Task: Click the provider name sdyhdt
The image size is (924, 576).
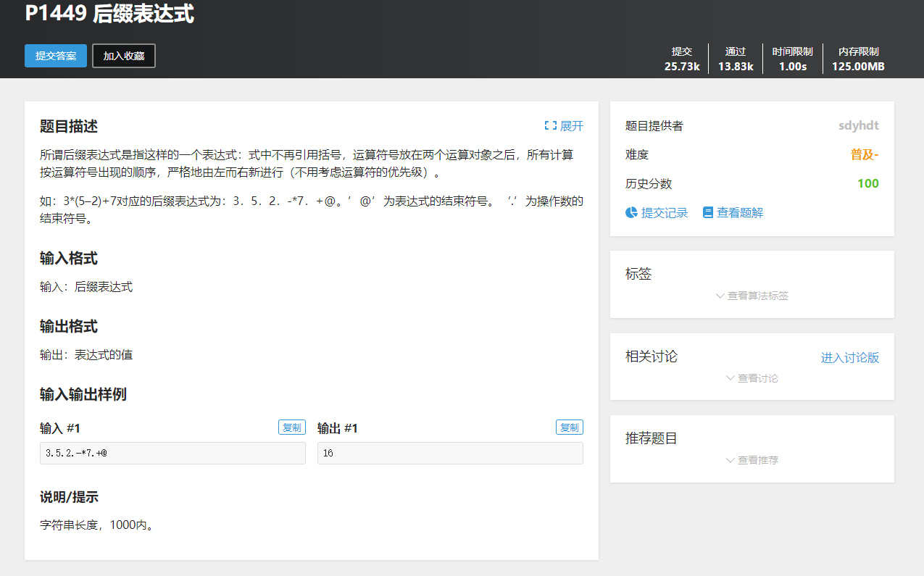Action: tap(859, 125)
